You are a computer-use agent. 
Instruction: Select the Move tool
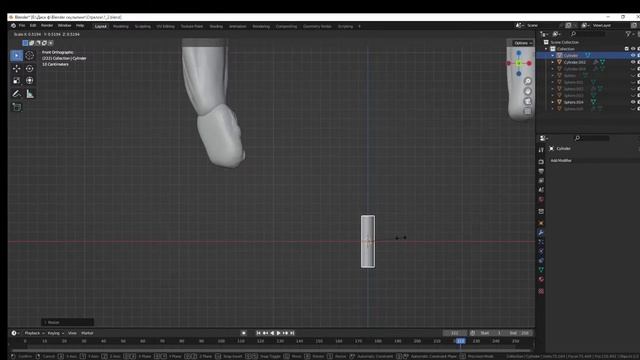[16, 68]
